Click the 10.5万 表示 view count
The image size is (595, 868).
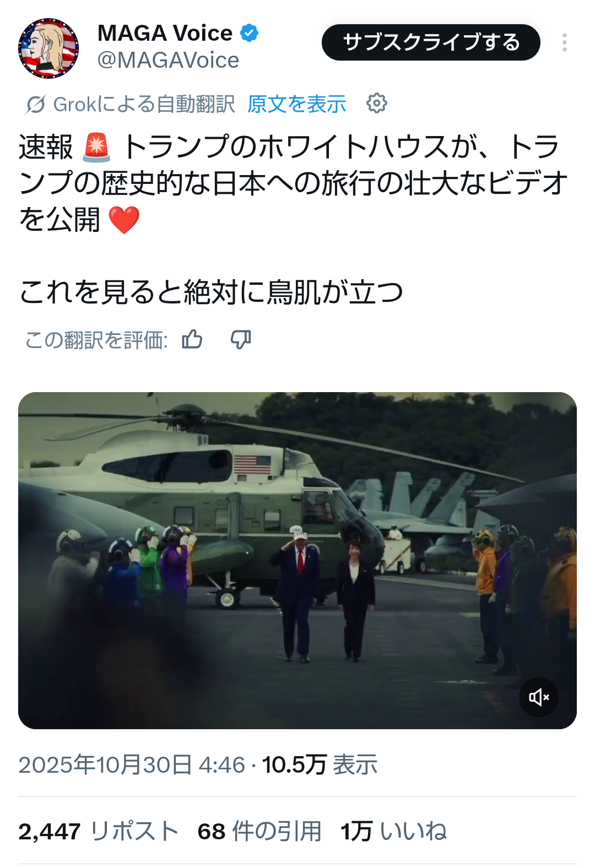click(x=320, y=765)
